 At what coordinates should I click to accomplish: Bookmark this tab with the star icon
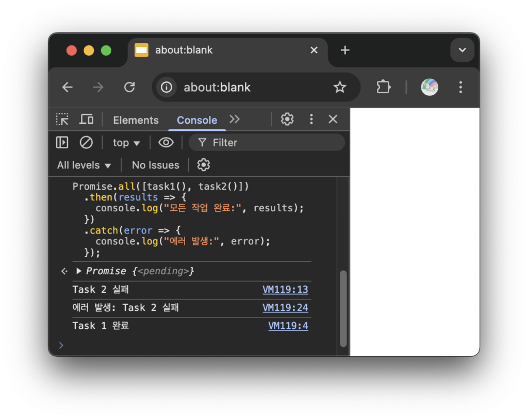pyautogui.click(x=340, y=88)
